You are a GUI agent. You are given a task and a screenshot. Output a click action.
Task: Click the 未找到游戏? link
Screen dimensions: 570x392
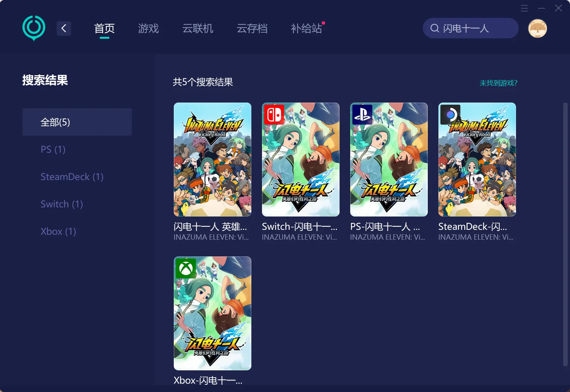point(498,83)
